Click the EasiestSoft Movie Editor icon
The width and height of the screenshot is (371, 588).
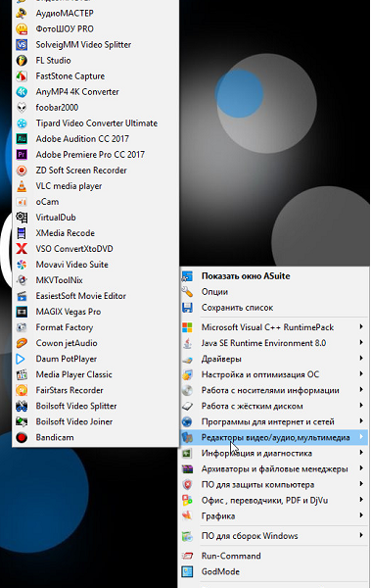(x=22, y=296)
